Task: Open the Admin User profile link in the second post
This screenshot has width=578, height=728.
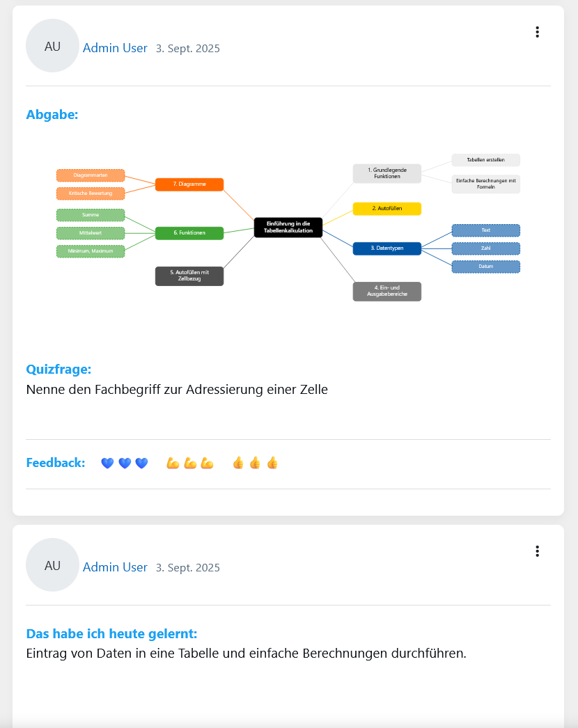Action: (115, 567)
